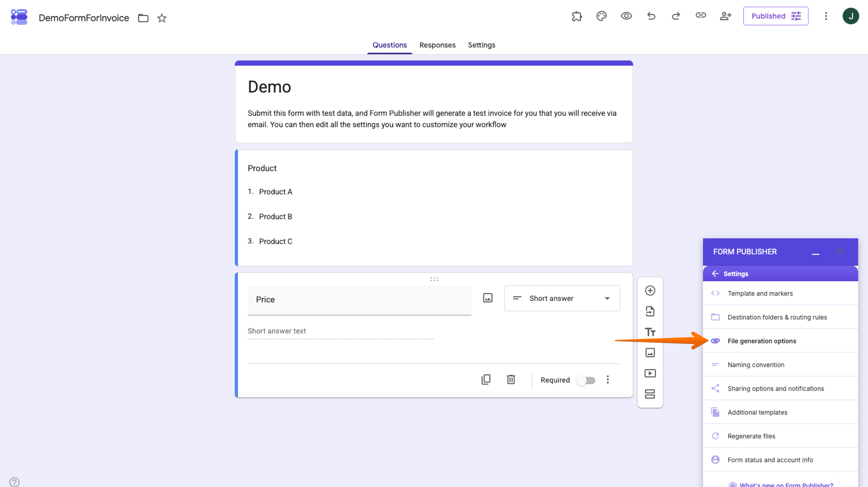Open Additional templates
The width and height of the screenshot is (868, 487).
pos(780,412)
